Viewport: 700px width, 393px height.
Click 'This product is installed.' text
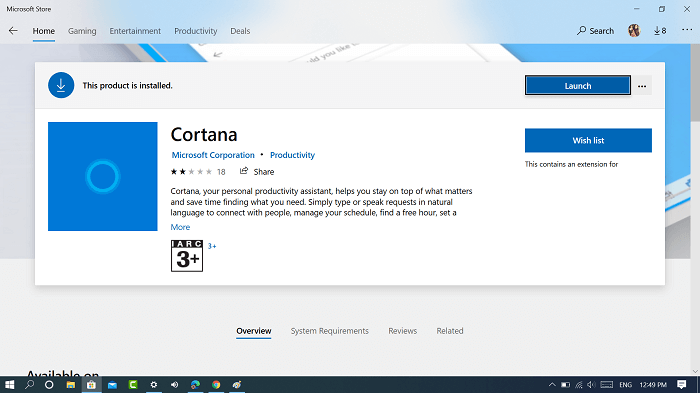pos(127,85)
